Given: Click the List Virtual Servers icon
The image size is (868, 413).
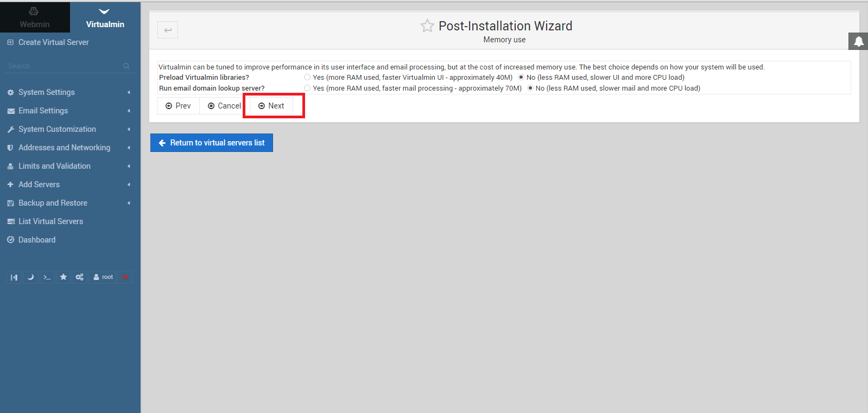Looking at the screenshot, I should click(x=11, y=221).
